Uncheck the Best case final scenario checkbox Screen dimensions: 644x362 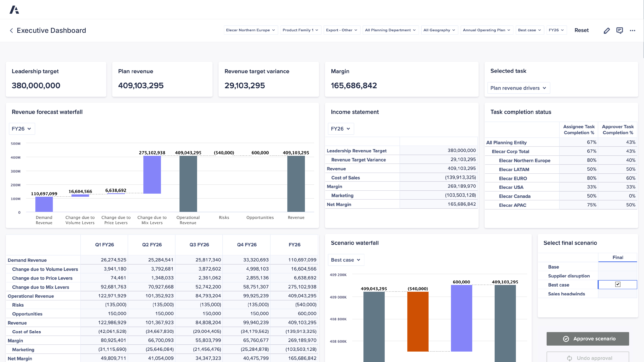tap(618, 284)
